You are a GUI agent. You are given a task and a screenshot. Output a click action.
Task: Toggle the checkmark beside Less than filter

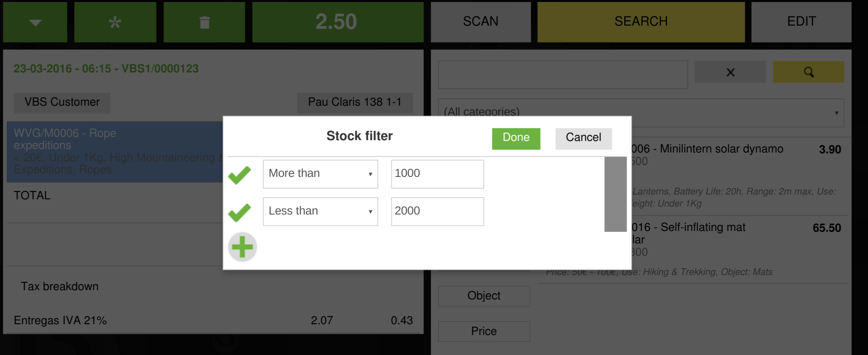pos(239,212)
